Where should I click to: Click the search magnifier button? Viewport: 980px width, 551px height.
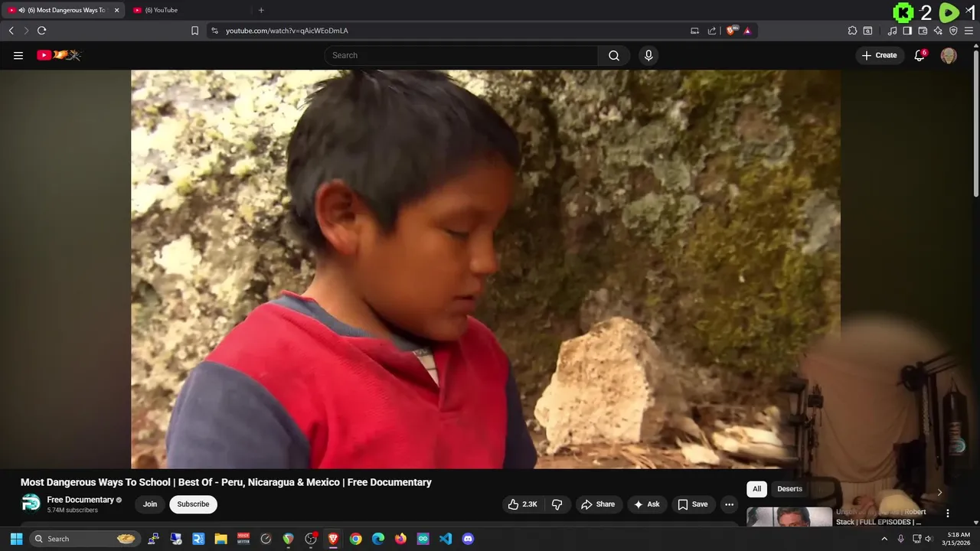point(614,55)
